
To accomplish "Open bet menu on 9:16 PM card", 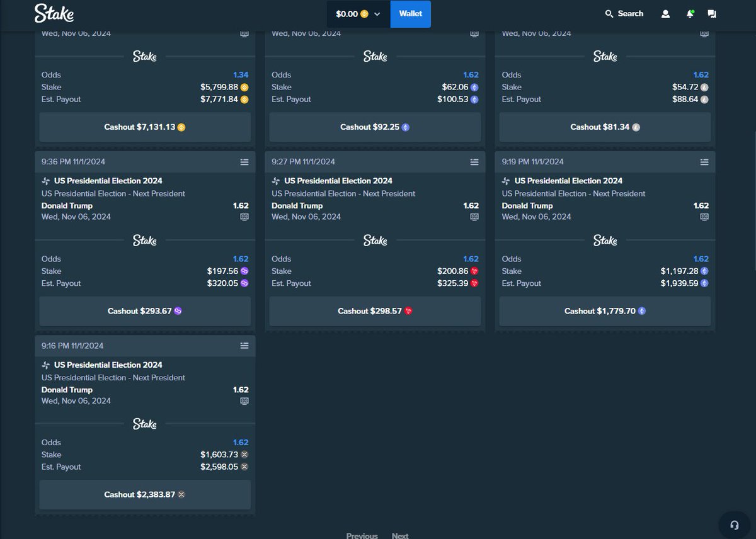I will (x=244, y=346).
